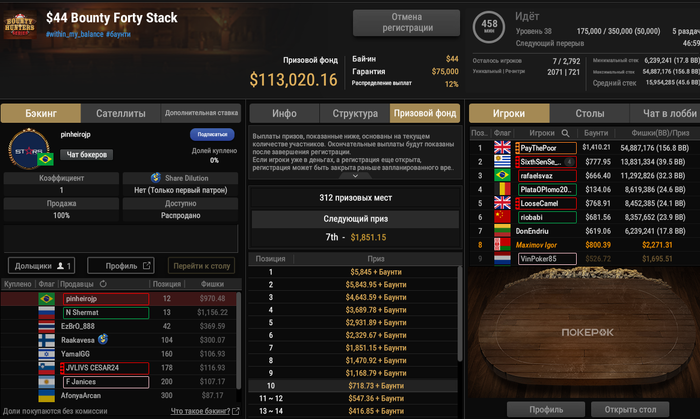
Task: Click the Brazil flag in pinheirojp seller row
Action: (x=46, y=298)
